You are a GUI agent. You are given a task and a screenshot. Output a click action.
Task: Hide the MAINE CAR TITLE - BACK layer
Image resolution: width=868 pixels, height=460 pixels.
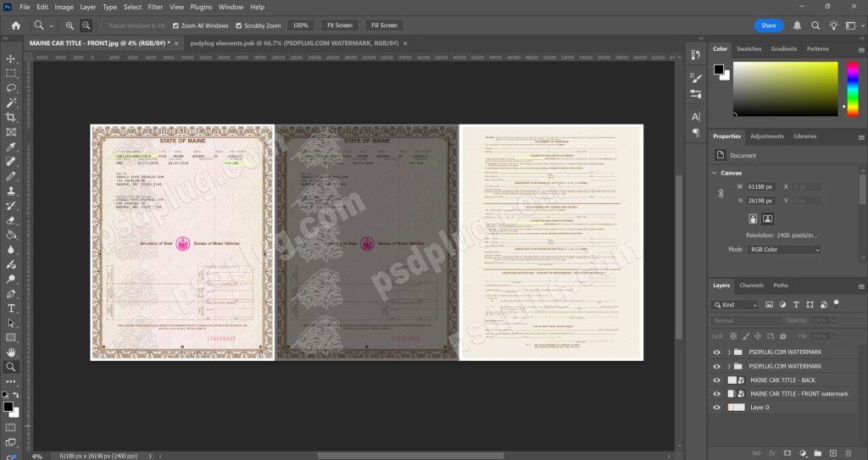[717, 380]
